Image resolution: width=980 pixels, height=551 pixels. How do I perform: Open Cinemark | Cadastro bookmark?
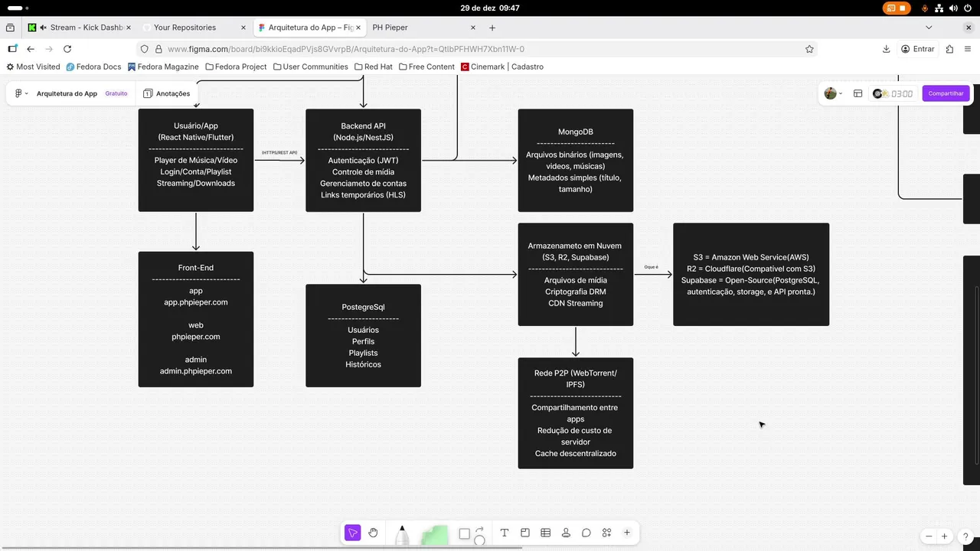coord(502,67)
